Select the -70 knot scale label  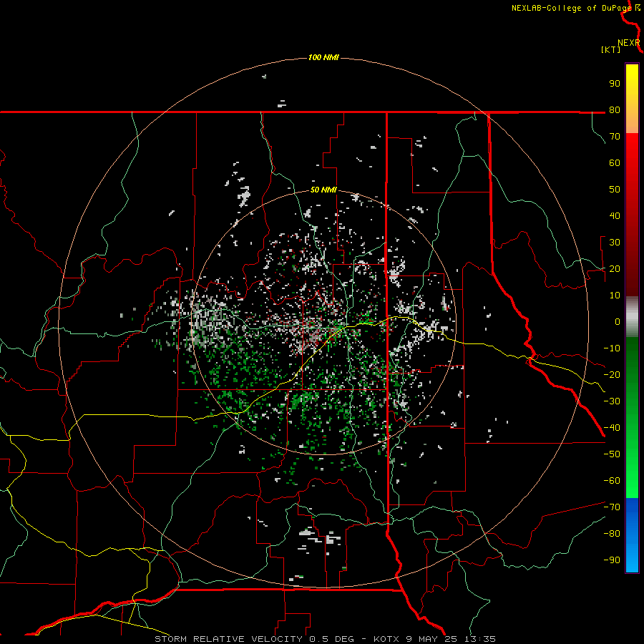[x=612, y=507]
